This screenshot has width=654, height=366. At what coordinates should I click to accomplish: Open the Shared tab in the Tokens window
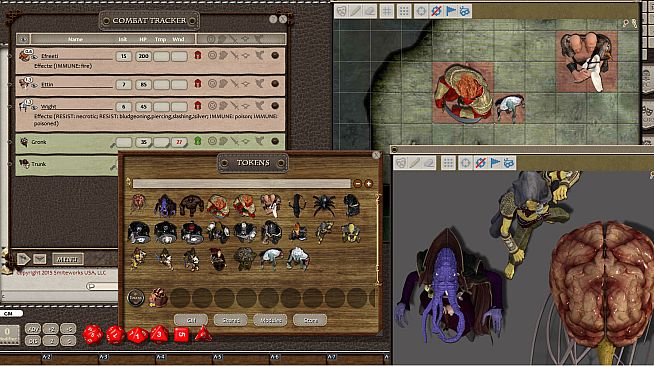click(x=231, y=320)
